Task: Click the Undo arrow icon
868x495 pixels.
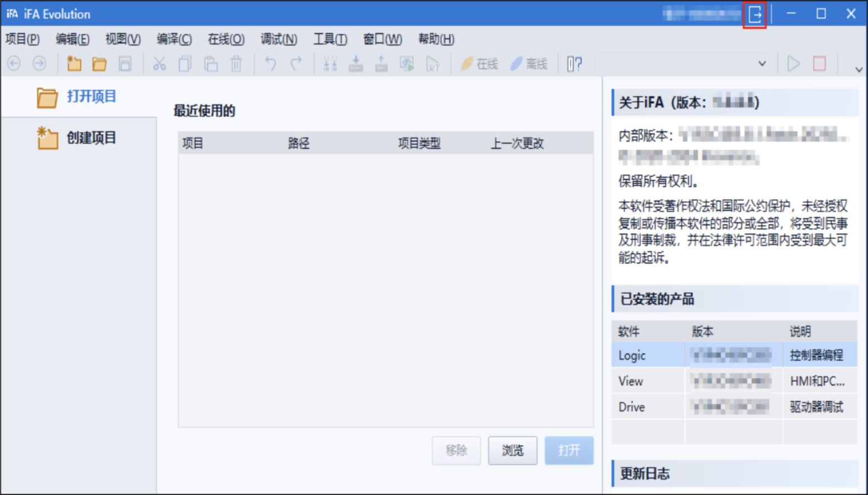Action: coord(270,63)
